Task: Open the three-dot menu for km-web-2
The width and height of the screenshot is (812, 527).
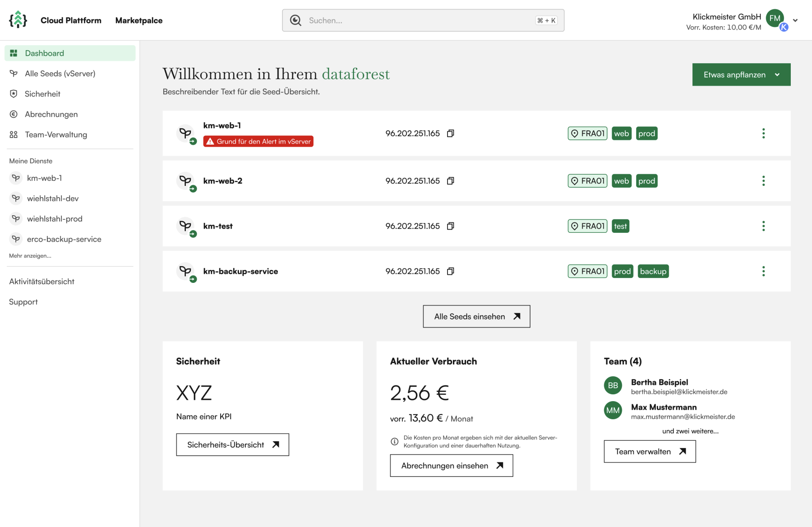Action: [763, 181]
